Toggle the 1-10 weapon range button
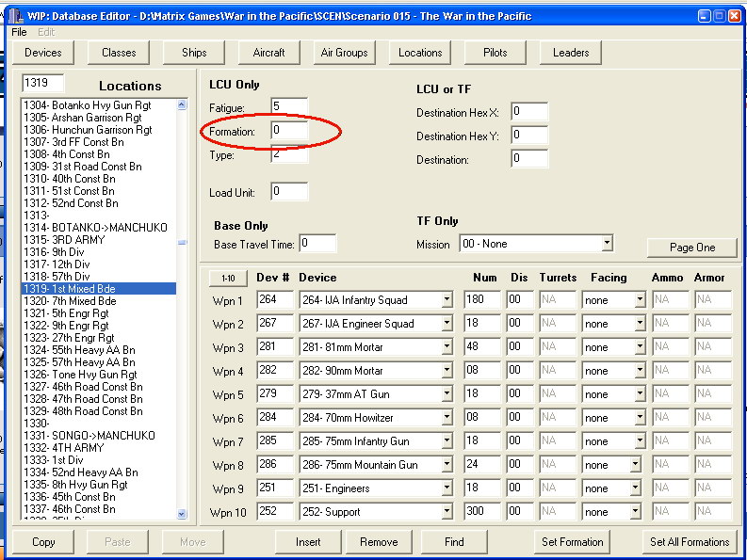 click(228, 279)
